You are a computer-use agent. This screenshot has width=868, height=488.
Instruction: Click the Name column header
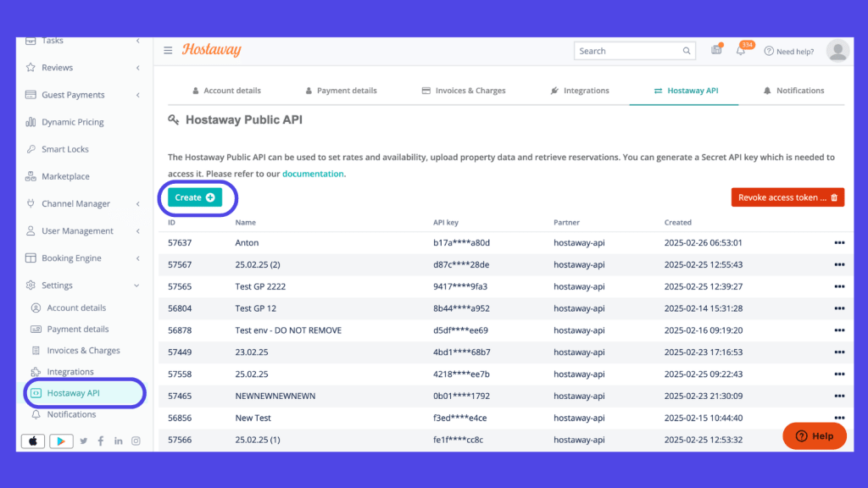tap(245, 223)
